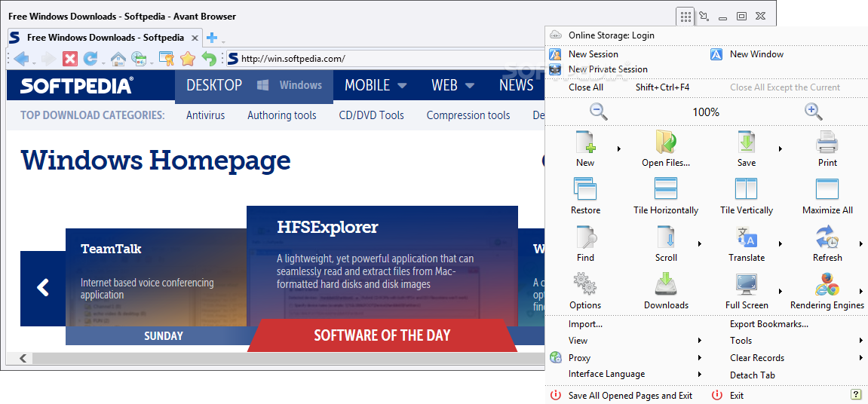Expand the New submenu arrow
Viewport: 868px width, 404px height.
[619, 148]
